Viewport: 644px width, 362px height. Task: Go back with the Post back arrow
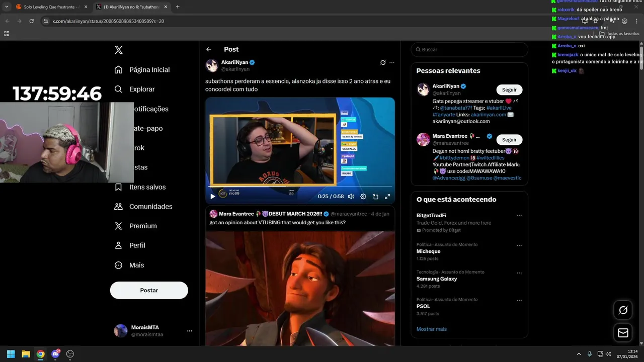209,49
